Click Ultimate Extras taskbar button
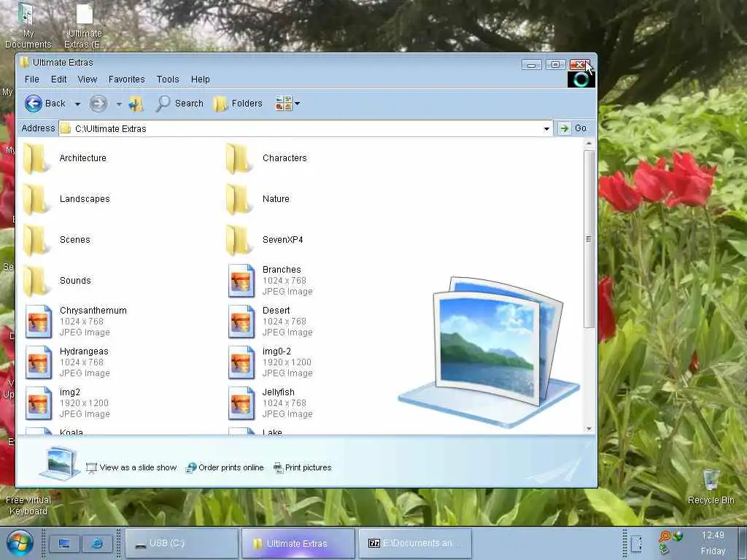747x560 pixels. click(298, 543)
